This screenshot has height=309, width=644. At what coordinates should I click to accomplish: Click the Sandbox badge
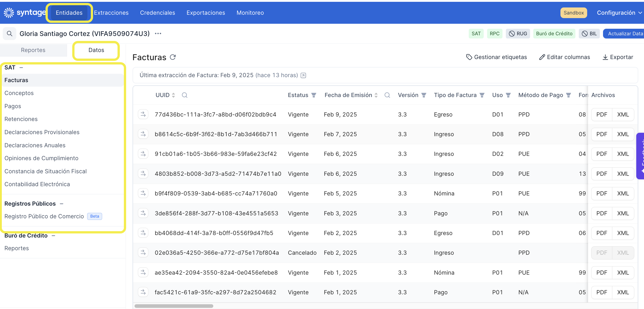pos(574,12)
